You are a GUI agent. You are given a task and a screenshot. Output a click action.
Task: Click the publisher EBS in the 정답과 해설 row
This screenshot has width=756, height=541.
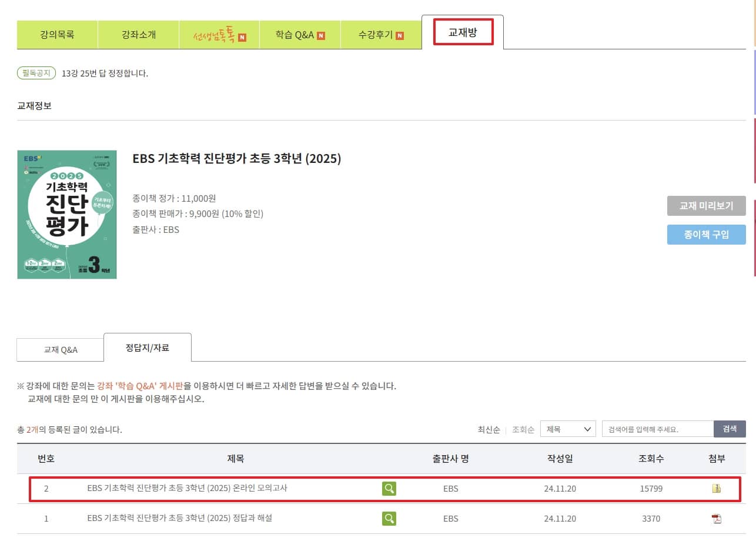pos(451,519)
